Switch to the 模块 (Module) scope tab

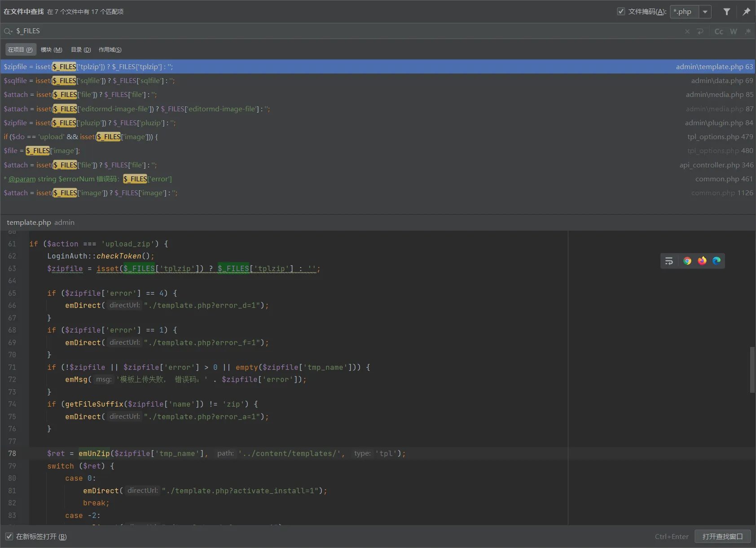point(51,49)
